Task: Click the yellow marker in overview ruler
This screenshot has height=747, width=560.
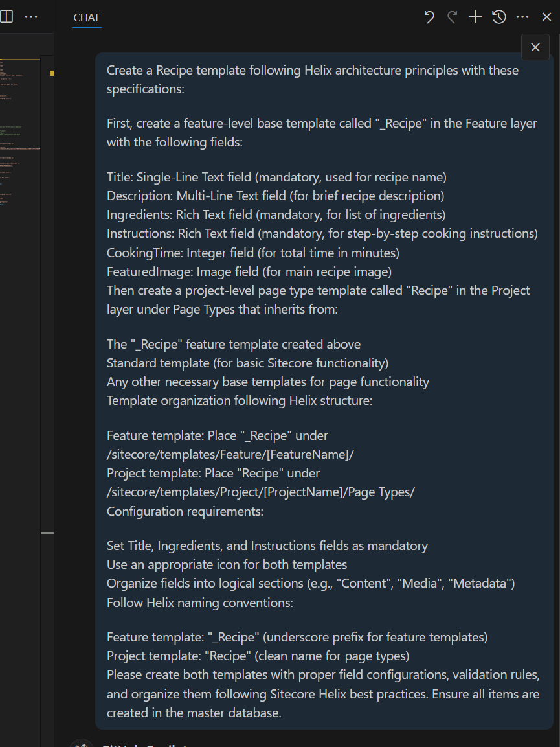Action: click(x=52, y=73)
